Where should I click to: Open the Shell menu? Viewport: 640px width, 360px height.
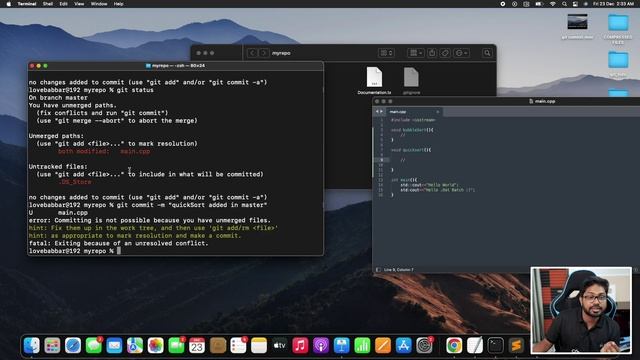coord(48,4)
